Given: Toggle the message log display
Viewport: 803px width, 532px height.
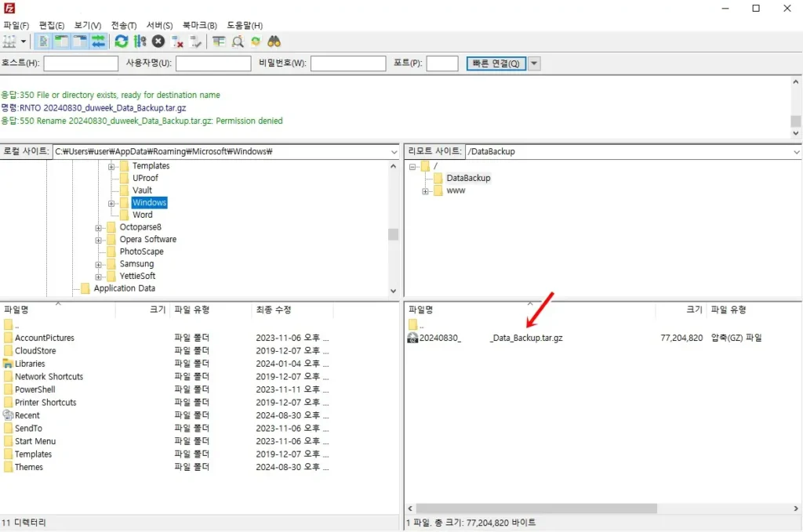Looking at the screenshot, I should pyautogui.click(x=44, y=42).
